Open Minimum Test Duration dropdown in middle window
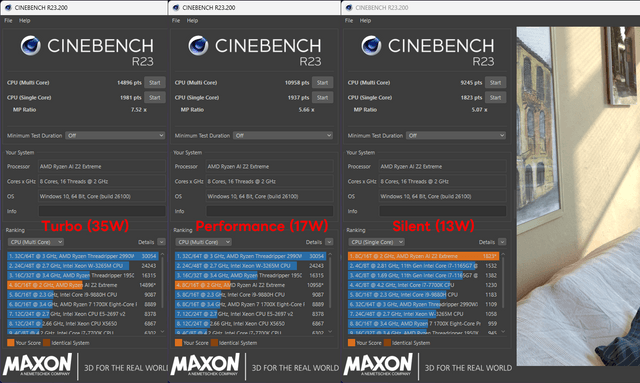This screenshot has width=640, height=383. 283,136
